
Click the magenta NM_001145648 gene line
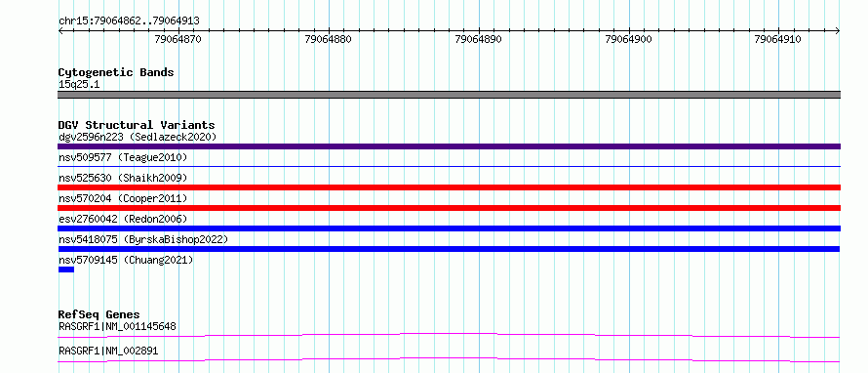[449, 335]
